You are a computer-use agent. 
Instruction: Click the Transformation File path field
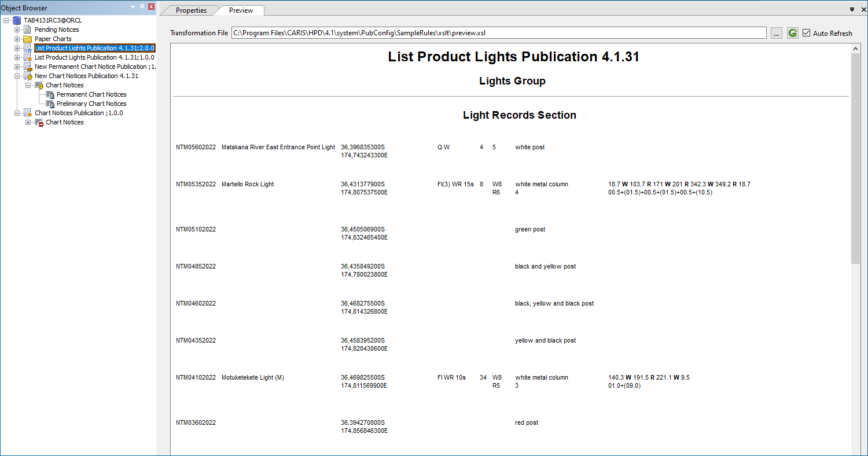[x=499, y=33]
